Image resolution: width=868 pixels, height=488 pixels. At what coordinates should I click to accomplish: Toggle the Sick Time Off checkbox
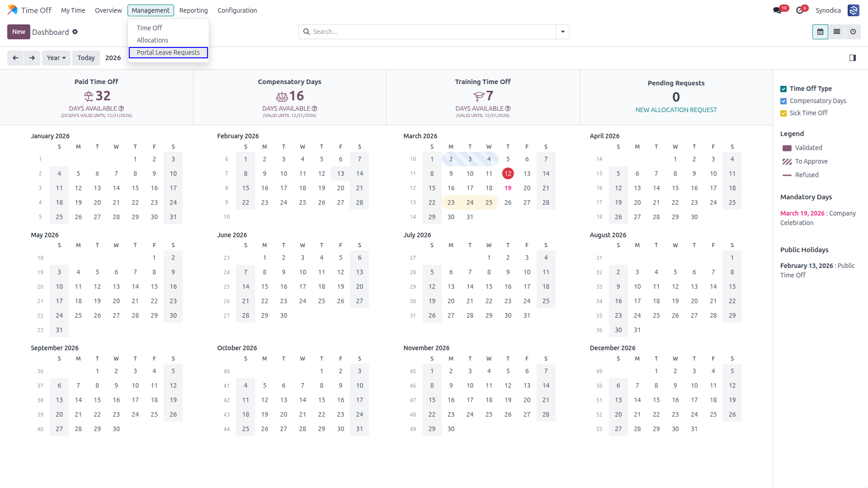(x=783, y=113)
